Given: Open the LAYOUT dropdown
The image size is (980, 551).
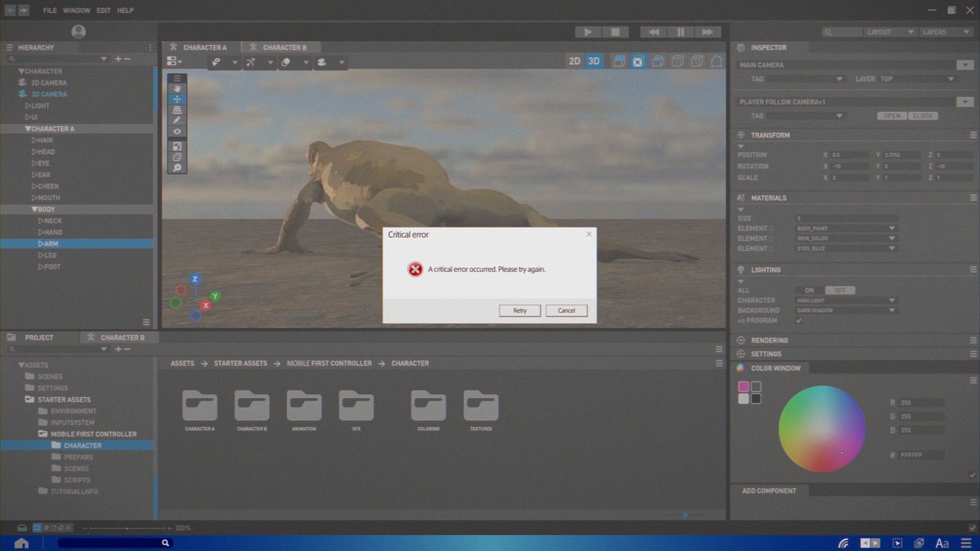Looking at the screenshot, I should point(889,32).
